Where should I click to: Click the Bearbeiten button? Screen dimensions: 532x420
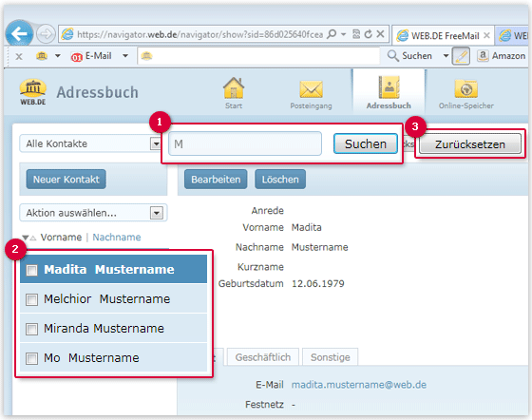pyautogui.click(x=216, y=180)
